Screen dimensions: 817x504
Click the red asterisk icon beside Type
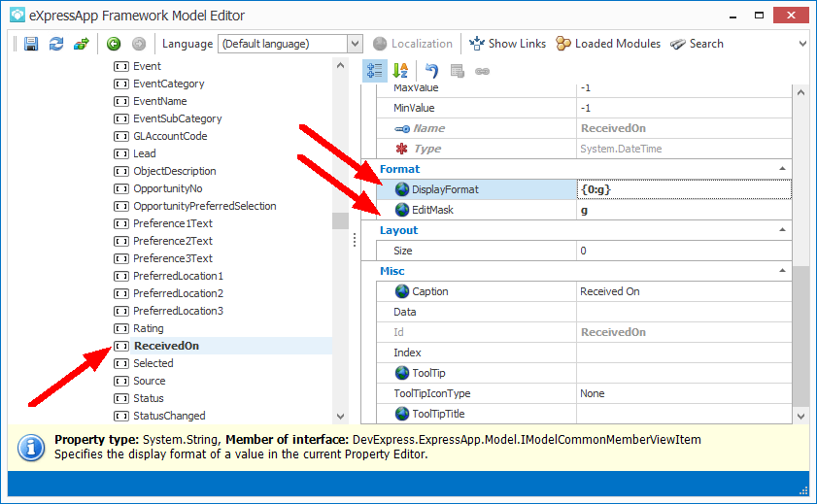[x=402, y=149]
